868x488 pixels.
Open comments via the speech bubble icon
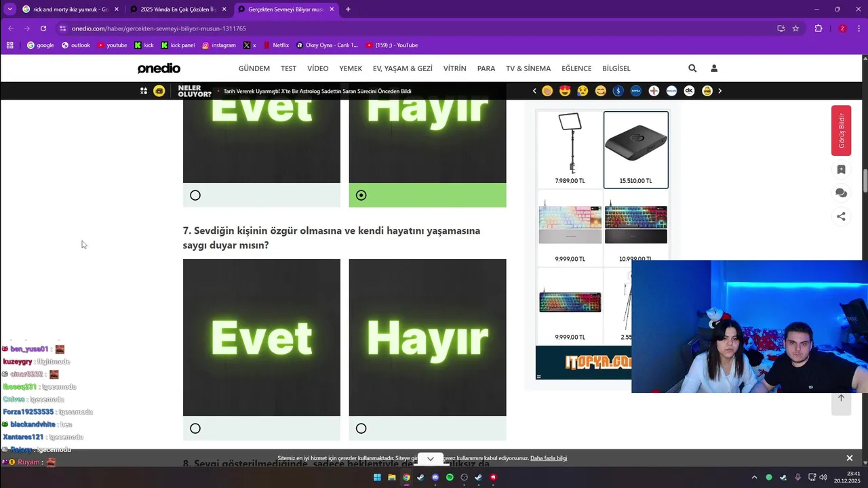click(841, 193)
